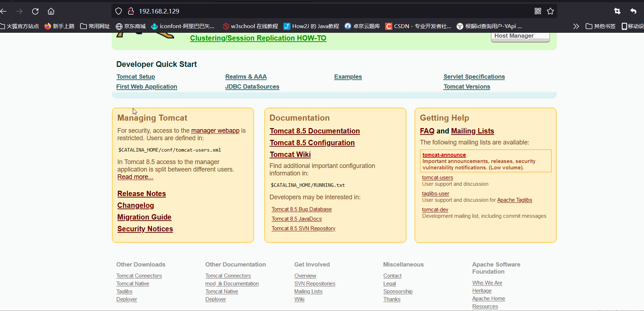Open SVN Repositories link
Screen dimensions: 644x311
point(315,284)
